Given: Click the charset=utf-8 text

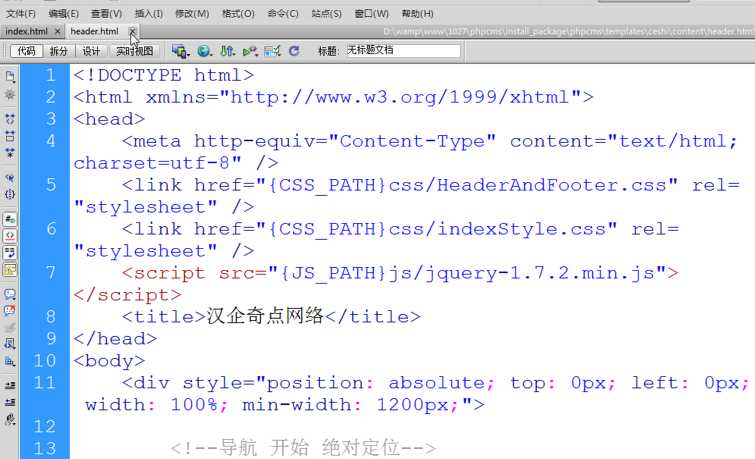Looking at the screenshot, I should (152, 163).
